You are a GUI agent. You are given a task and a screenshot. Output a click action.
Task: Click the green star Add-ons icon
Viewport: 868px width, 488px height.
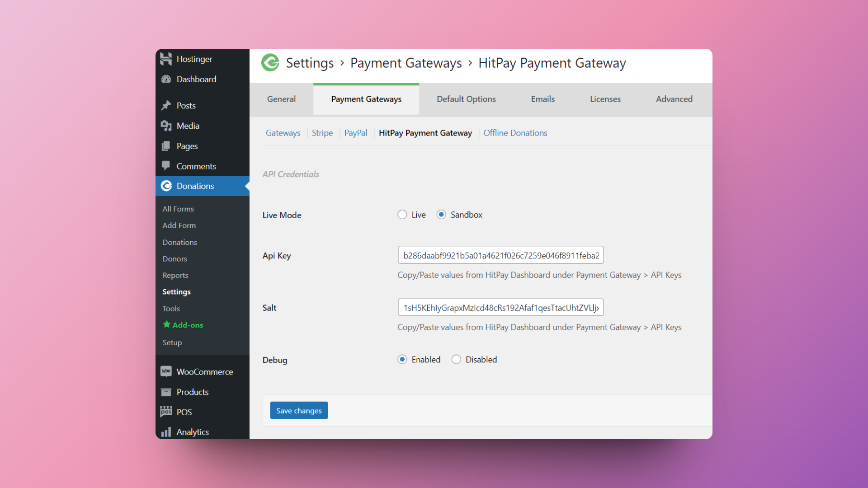click(166, 324)
